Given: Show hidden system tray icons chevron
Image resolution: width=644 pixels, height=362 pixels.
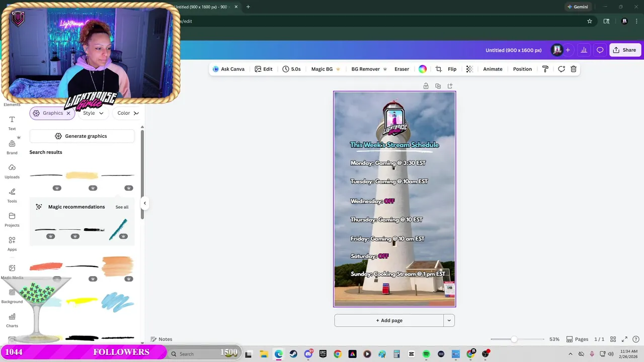Looking at the screenshot, I should click(571, 354).
